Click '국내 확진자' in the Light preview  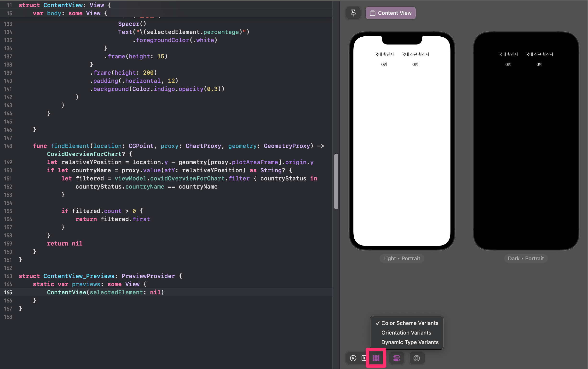(384, 54)
